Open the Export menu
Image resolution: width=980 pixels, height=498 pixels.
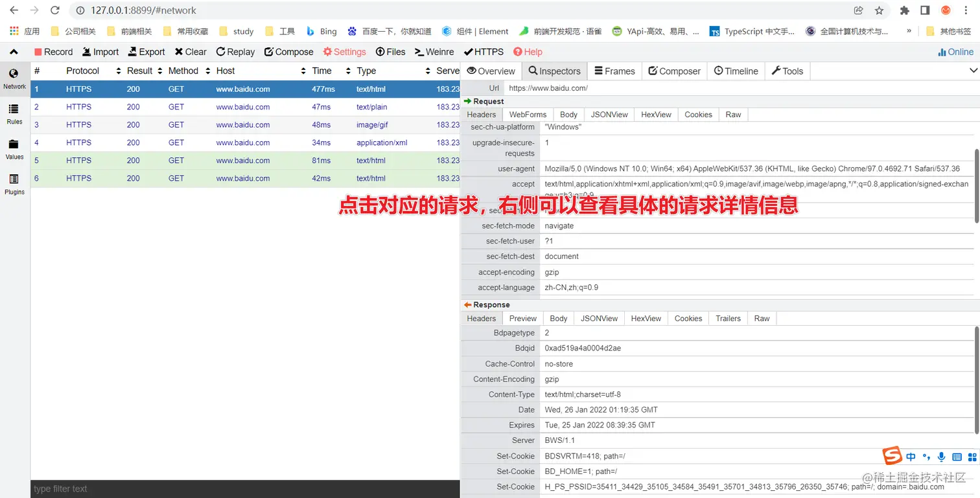[x=146, y=52]
